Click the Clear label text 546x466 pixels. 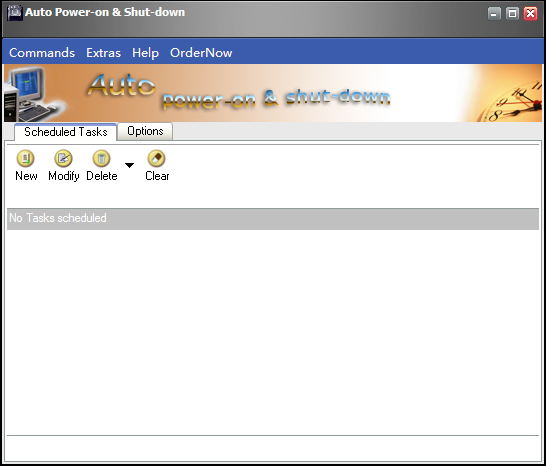coord(157,176)
